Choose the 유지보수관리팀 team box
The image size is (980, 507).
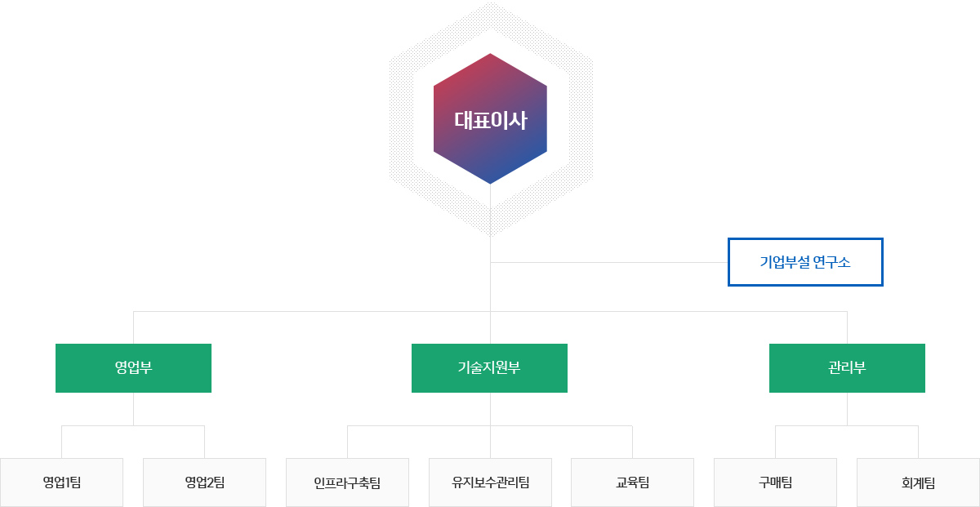click(490, 482)
